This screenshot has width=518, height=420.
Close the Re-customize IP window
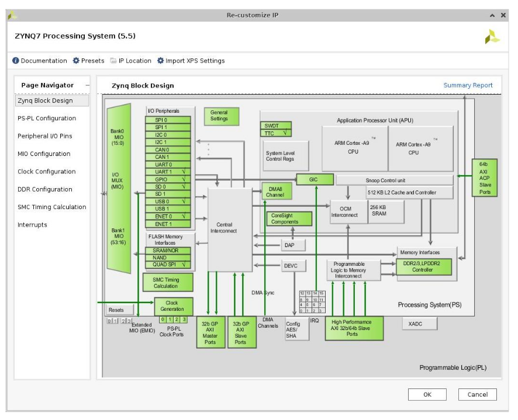click(x=503, y=15)
